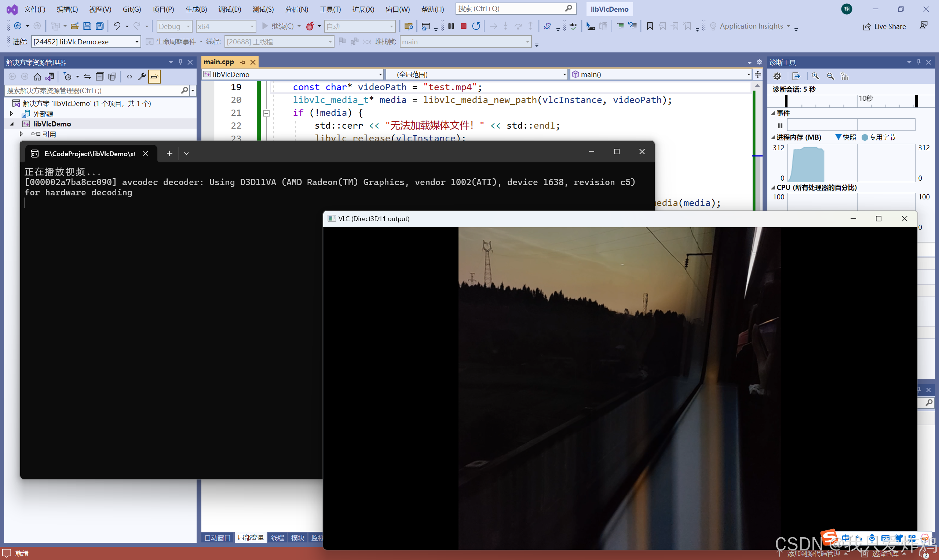The image size is (939, 560).
Task: Open the process libVlcDemo.exe dropdown
Action: tap(137, 42)
